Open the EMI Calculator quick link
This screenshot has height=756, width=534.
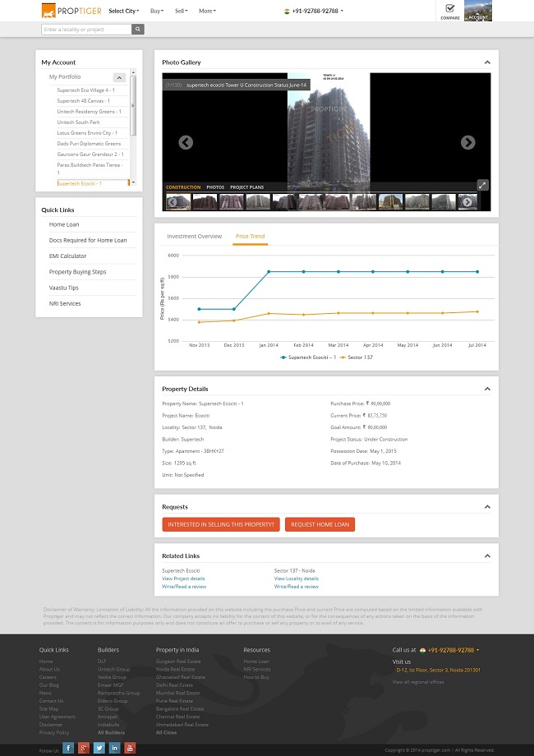67,256
